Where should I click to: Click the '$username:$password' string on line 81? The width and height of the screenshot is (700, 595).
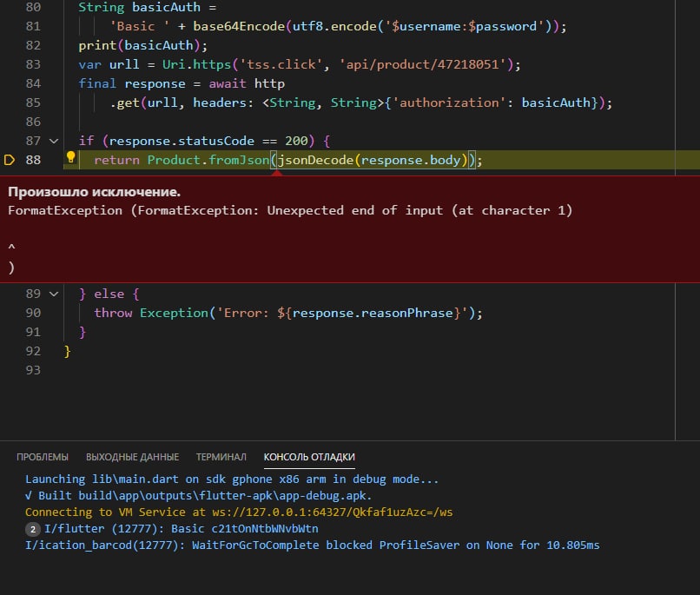pos(467,26)
